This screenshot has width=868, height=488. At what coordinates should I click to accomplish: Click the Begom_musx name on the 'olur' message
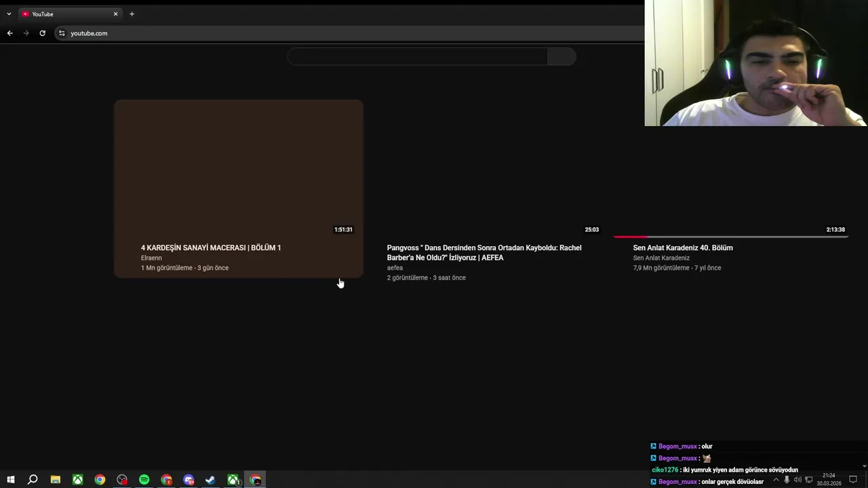(677, 447)
